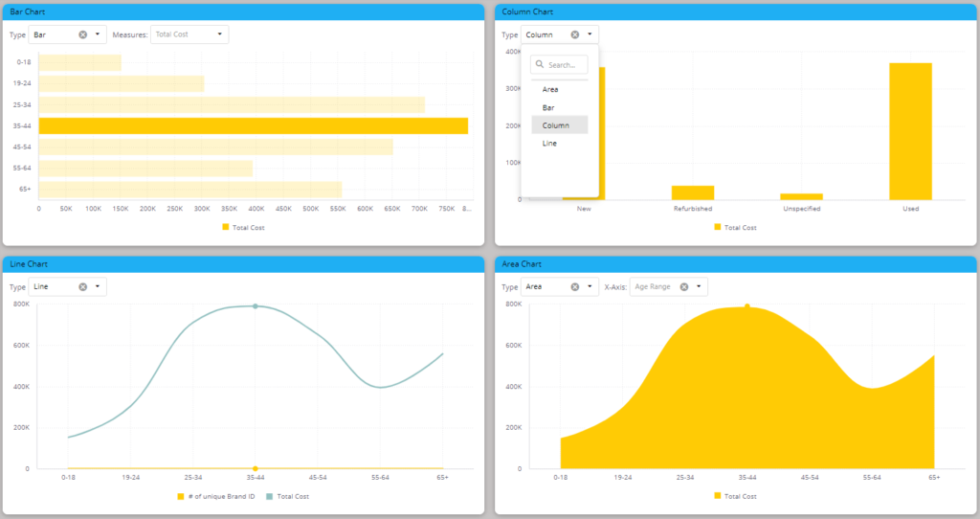The height and width of the screenshot is (519, 980).
Task: Toggle Total Cost legend in Bar Chart
Action: click(244, 227)
